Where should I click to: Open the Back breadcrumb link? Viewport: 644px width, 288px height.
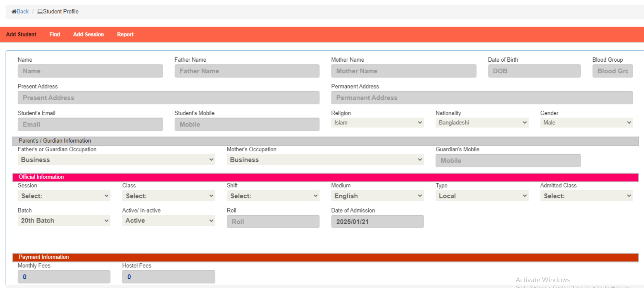pyautogui.click(x=23, y=11)
